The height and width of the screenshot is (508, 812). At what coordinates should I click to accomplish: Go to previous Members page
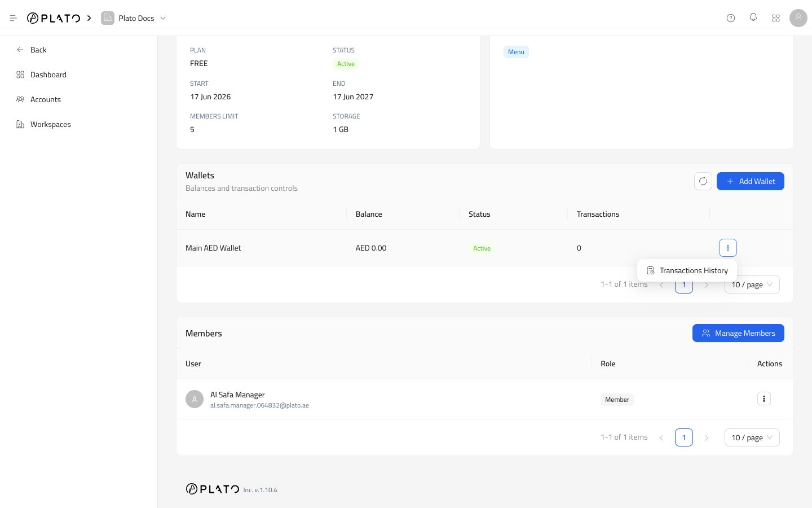[661, 437]
